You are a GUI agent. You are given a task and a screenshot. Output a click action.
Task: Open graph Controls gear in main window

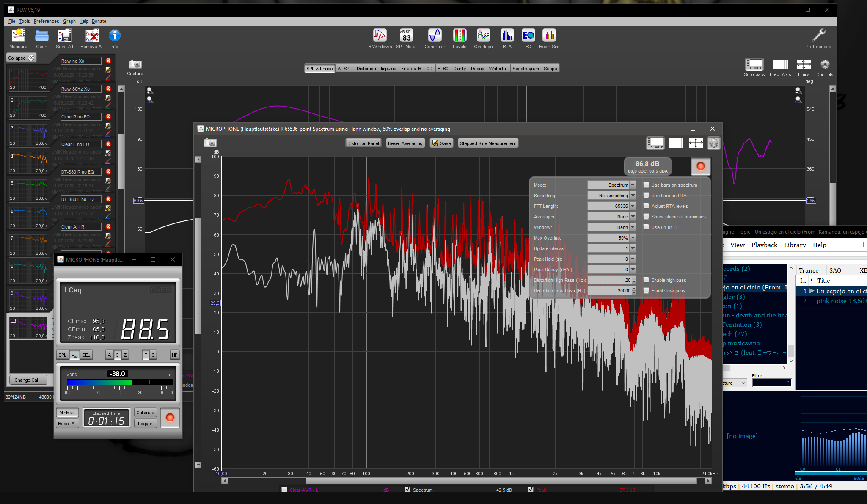tap(825, 64)
